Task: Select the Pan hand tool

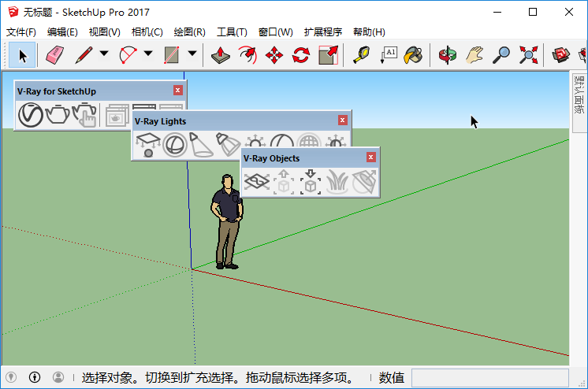Action: click(474, 55)
